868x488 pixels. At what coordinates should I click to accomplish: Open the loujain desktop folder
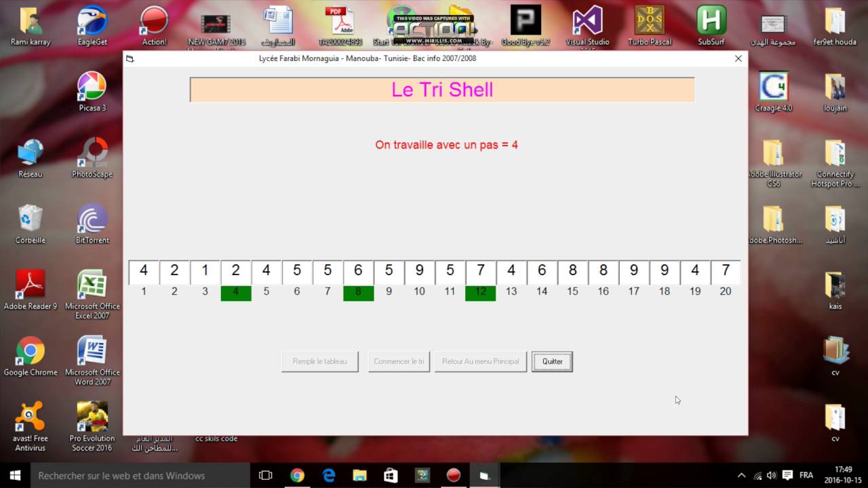[x=835, y=93]
